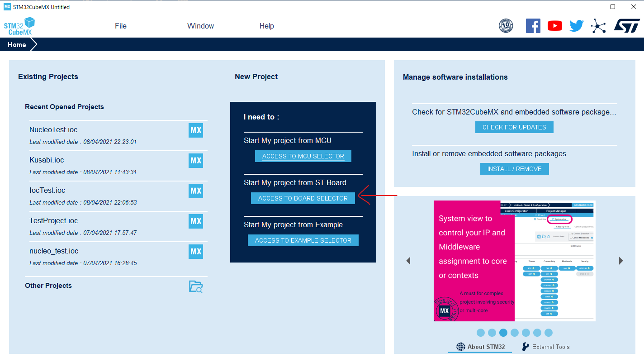Click 'Start My project from ST Board' text
This screenshot has width=644, height=363.
(295, 182)
